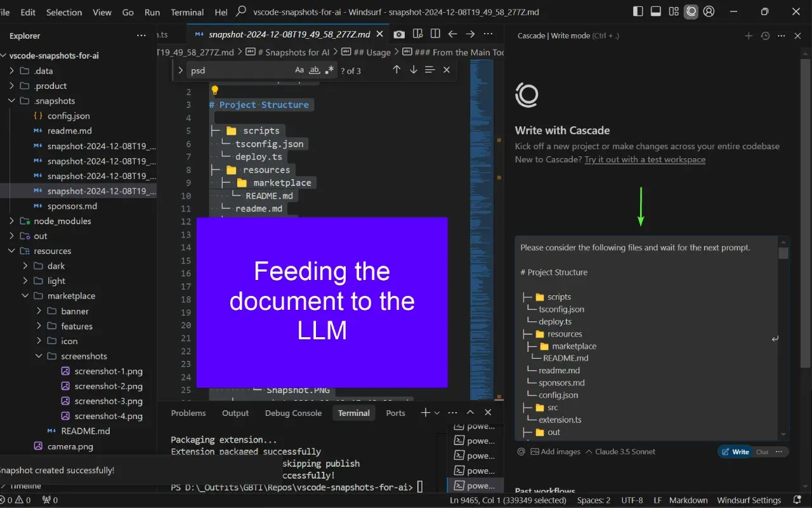Click the Cascade input vertical scrollbar thumb
The width and height of the screenshot is (812, 508).
click(x=783, y=253)
